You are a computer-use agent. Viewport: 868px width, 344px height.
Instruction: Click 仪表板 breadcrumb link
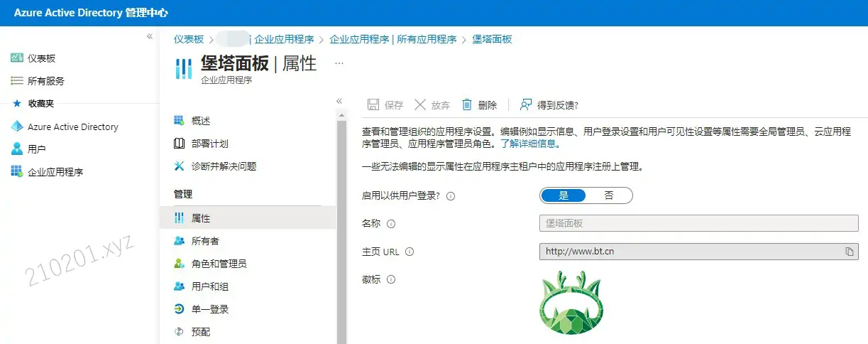tap(189, 39)
